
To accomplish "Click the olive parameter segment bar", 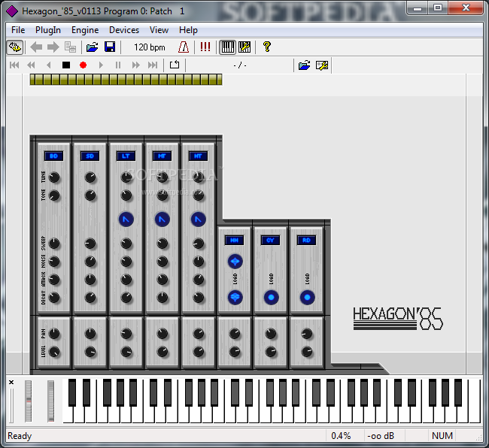I will 126,80.
